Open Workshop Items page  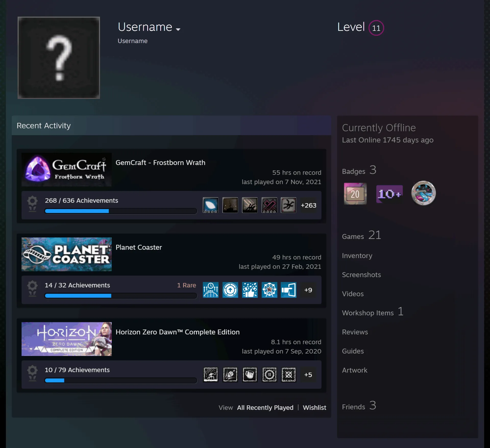tap(373, 312)
